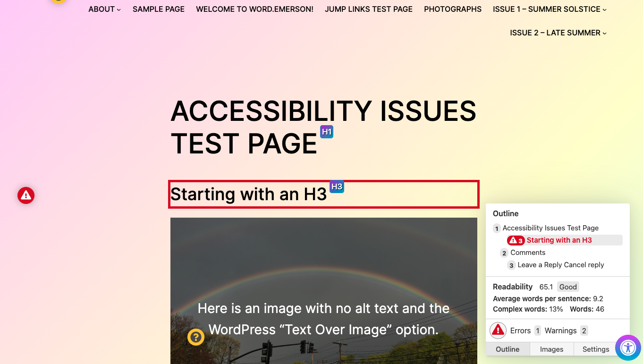The image size is (643, 364).
Task: Click the rainbow image with overlay text
Action: 323,264
